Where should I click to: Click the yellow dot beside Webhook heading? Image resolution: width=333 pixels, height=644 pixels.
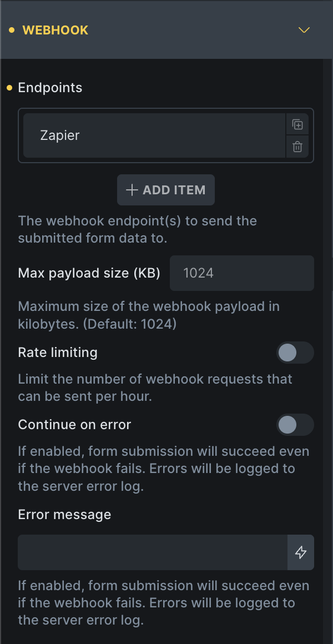[x=12, y=30]
